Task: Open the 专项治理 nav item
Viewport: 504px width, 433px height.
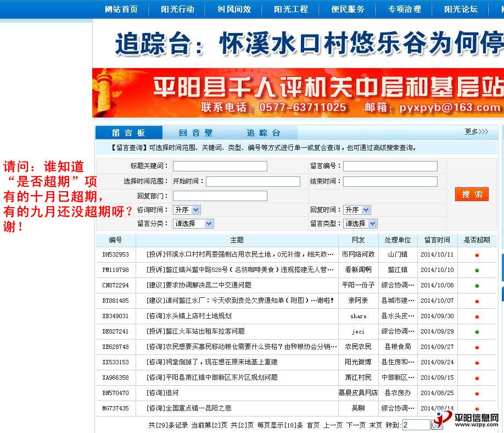Action: (405, 9)
